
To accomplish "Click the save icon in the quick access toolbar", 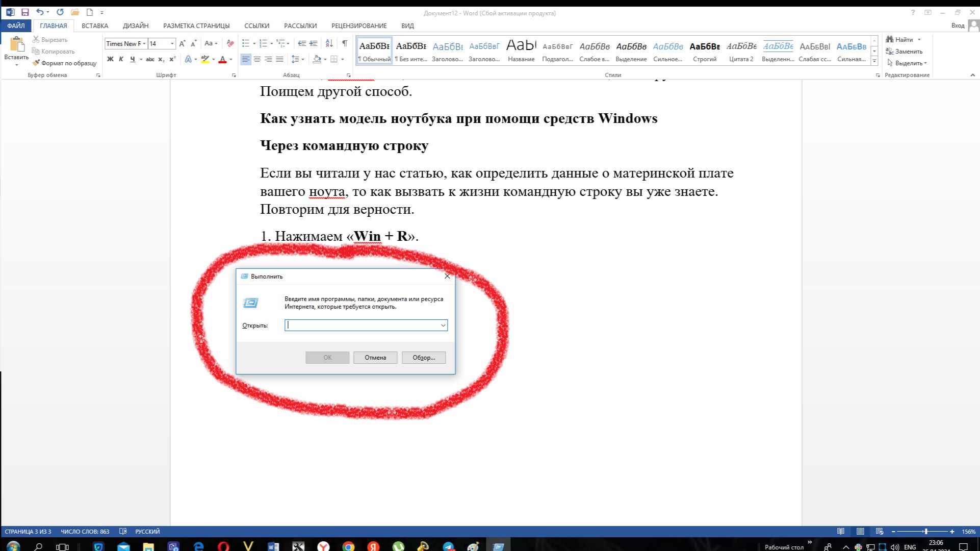I will click(25, 12).
